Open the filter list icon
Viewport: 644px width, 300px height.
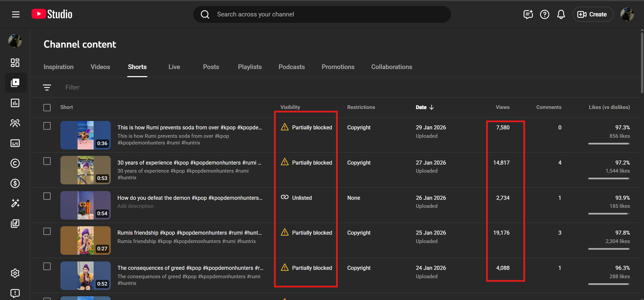click(47, 87)
